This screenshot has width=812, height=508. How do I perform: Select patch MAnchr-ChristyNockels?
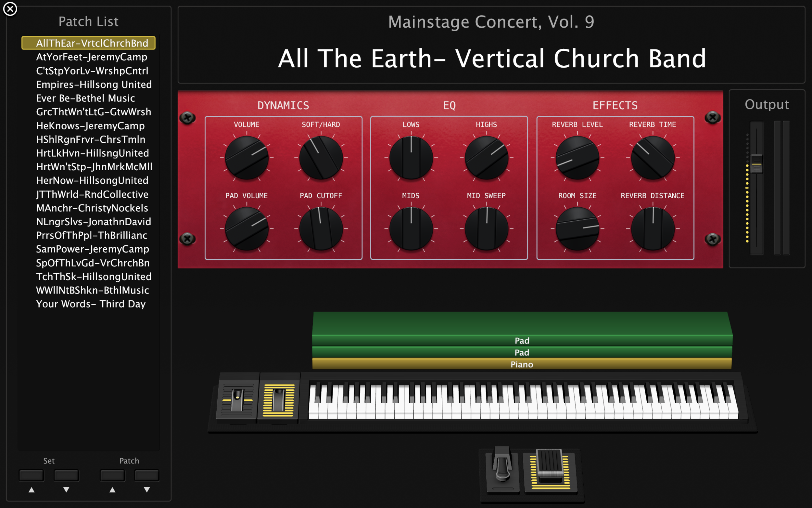tap(89, 208)
